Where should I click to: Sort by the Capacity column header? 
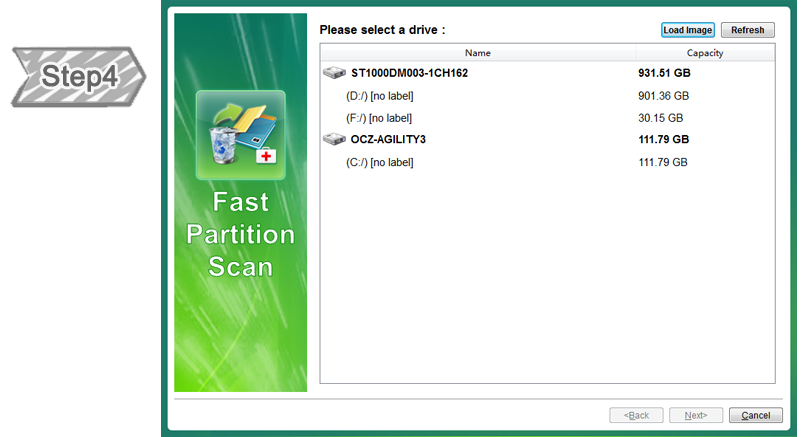[704, 53]
